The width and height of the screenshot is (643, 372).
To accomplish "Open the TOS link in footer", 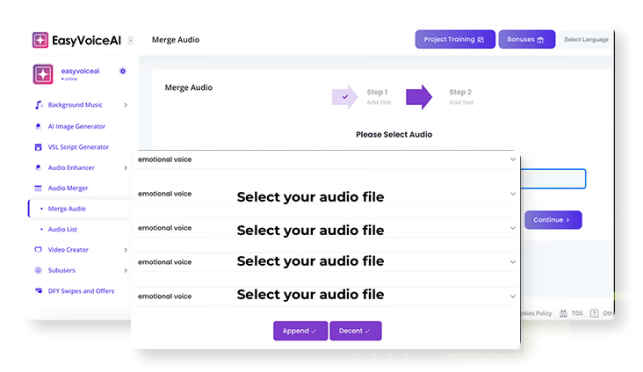I will (x=577, y=313).
